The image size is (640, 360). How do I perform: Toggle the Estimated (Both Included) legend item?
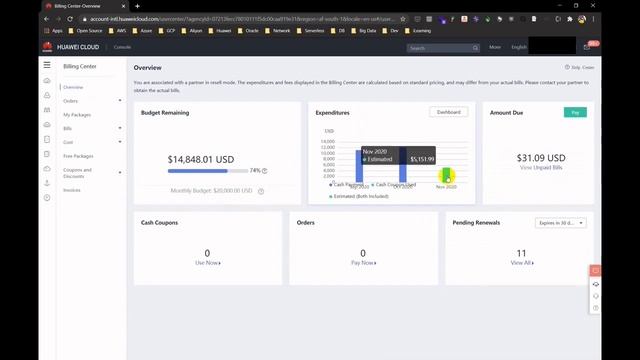click(359, 196)
